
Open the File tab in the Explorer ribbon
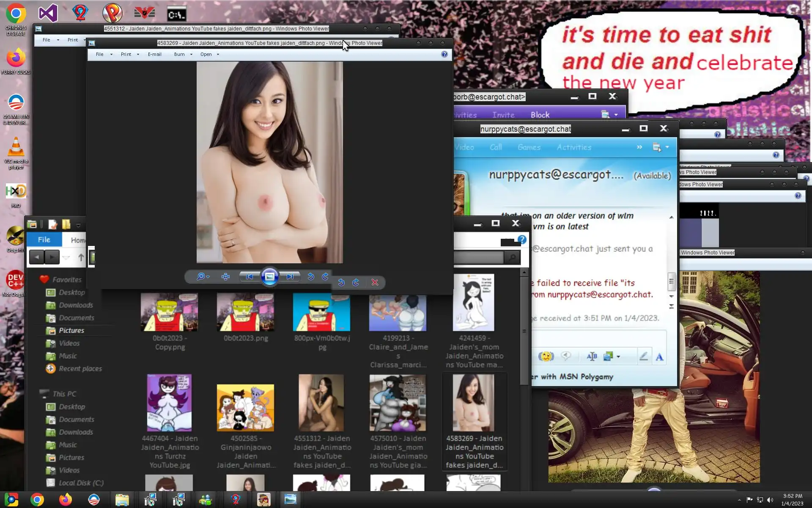coord(44,240)
